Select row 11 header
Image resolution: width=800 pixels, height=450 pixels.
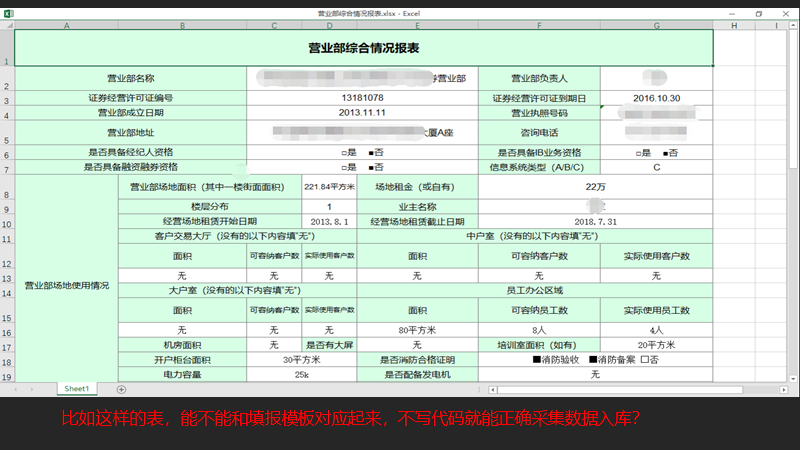click(6, 221)
